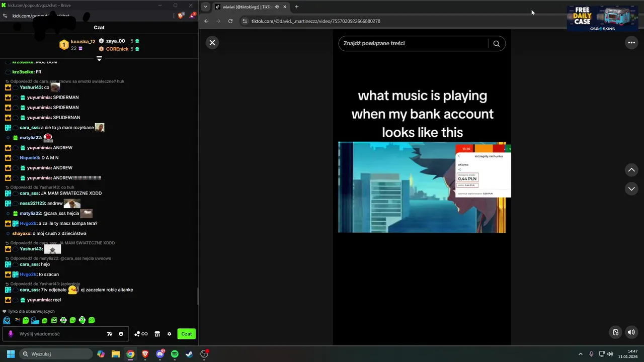The image size is (644, 362).
Task: Open chat settings gear
Action: [170, 334]
